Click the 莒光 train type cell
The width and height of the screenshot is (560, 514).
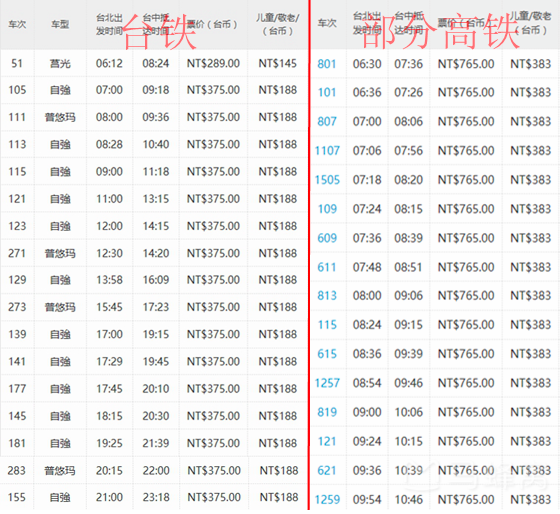(x=60, y=64)
